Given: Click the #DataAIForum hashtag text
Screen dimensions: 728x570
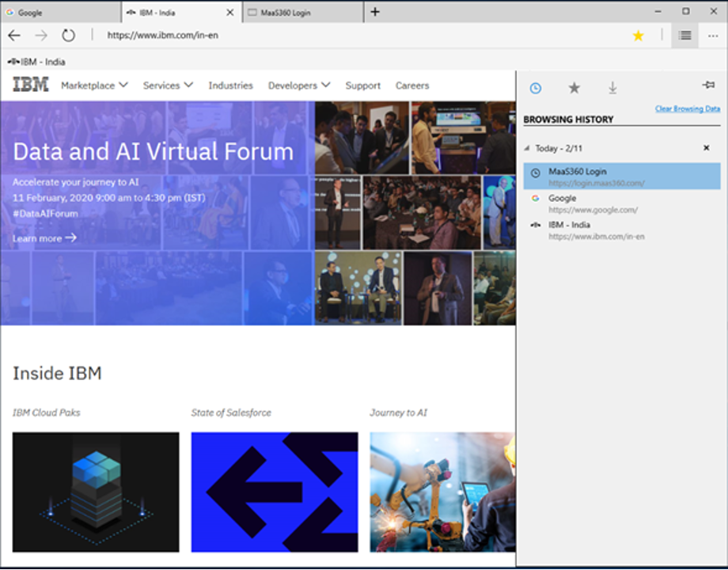Looking at the screenshot, I should [x=45, y=214].
